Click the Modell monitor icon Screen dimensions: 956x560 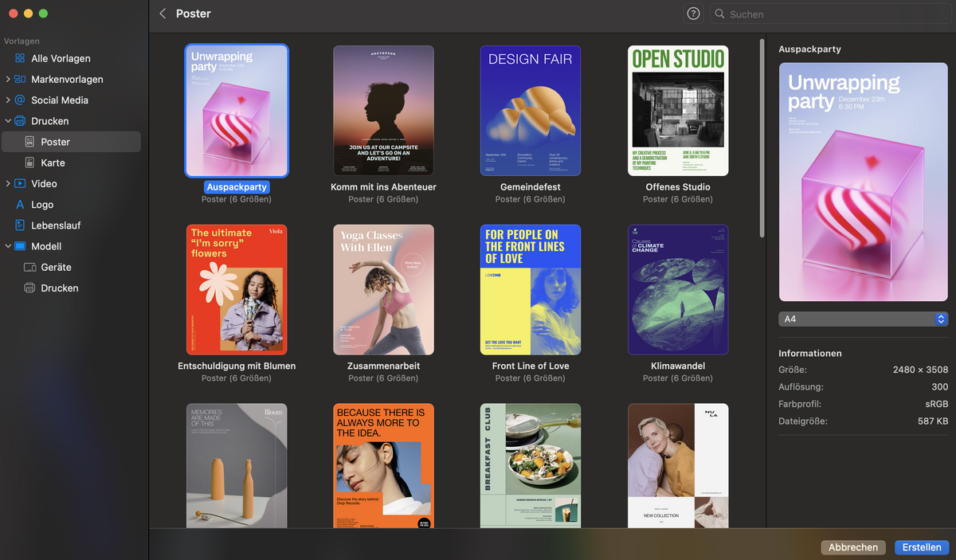click(20, 246)
